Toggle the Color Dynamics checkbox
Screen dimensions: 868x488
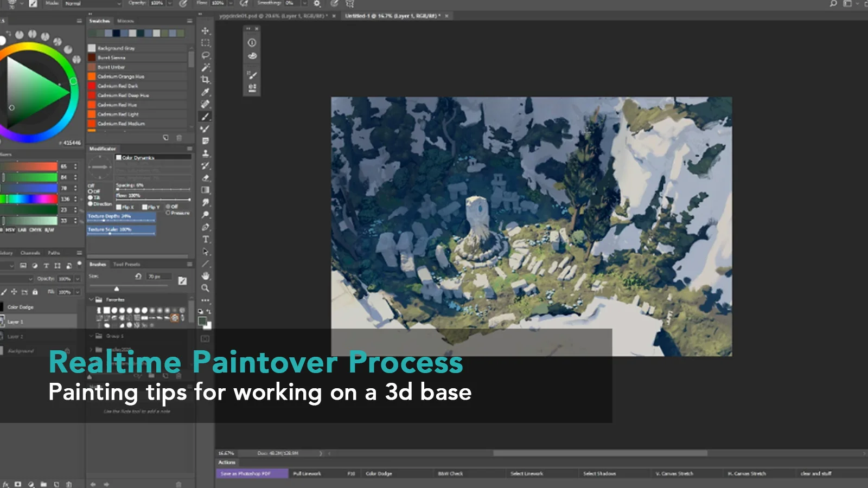pyautogui.click(x=118, y=158)
